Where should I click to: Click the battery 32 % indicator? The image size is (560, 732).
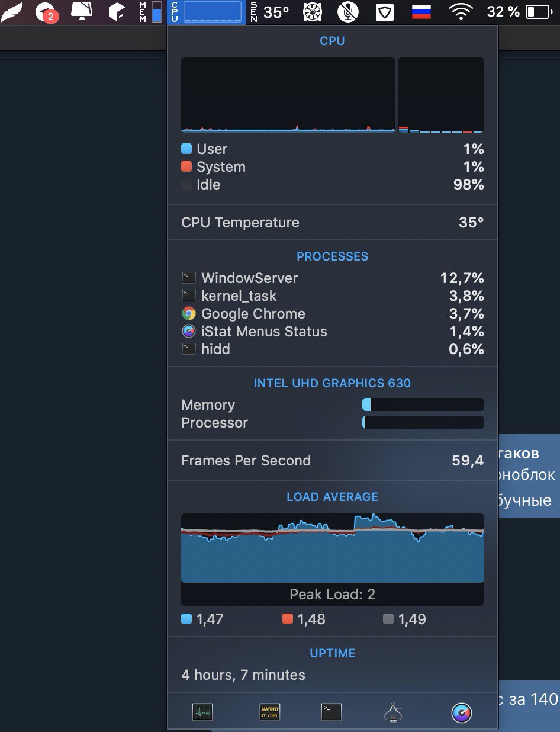[x=519, y=12]
